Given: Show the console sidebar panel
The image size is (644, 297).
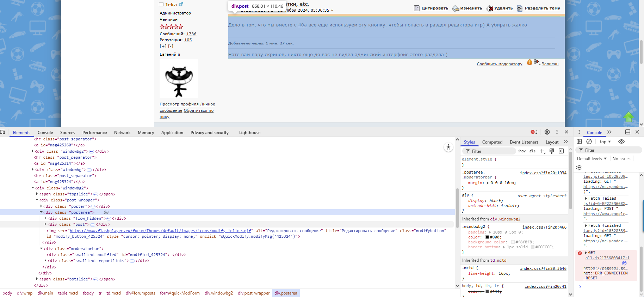Looking at the screenshot, I should (x=579, y=141).
